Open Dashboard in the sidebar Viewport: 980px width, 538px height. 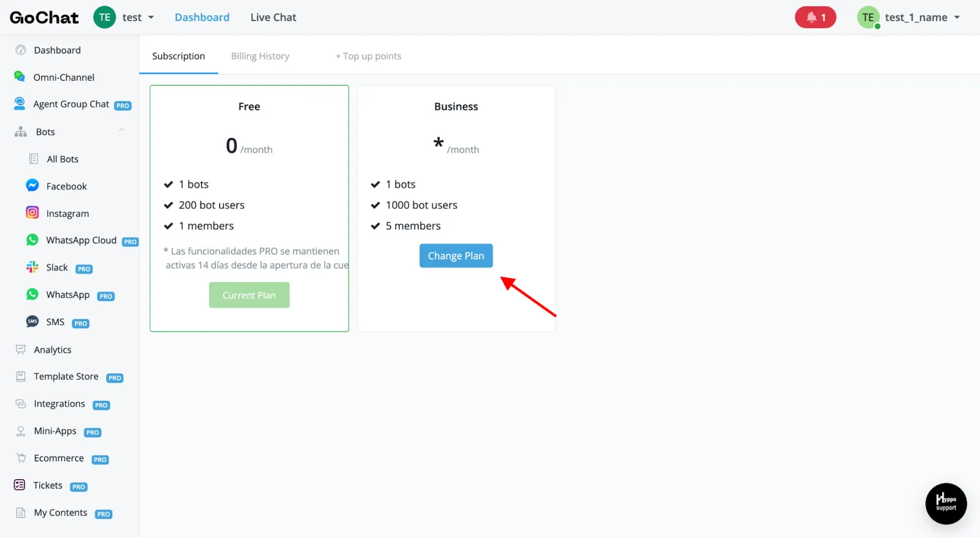pos(57,50)
